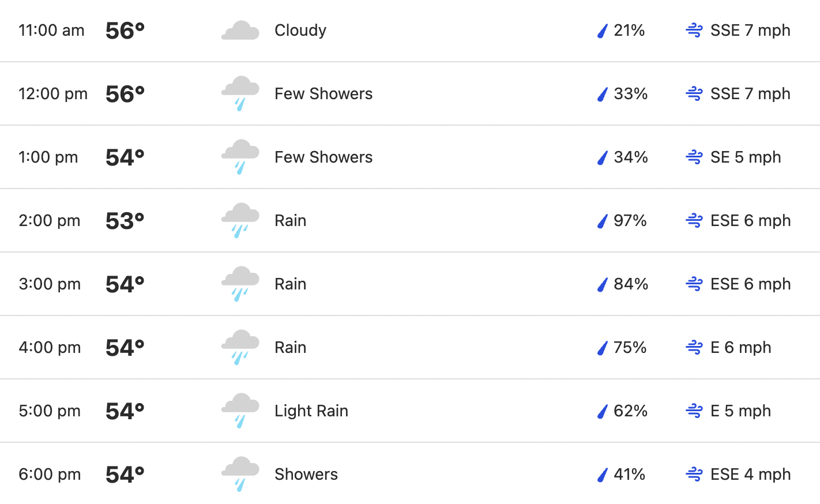Click the few showers icon at 12:00 pm

pyautogui.click(x=240, y=93)
